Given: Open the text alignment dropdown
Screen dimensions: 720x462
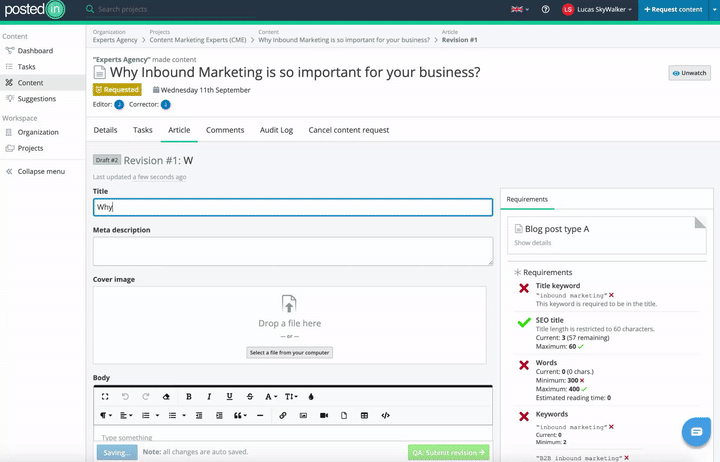Looking at the screenshot, I should coord(126,415).
